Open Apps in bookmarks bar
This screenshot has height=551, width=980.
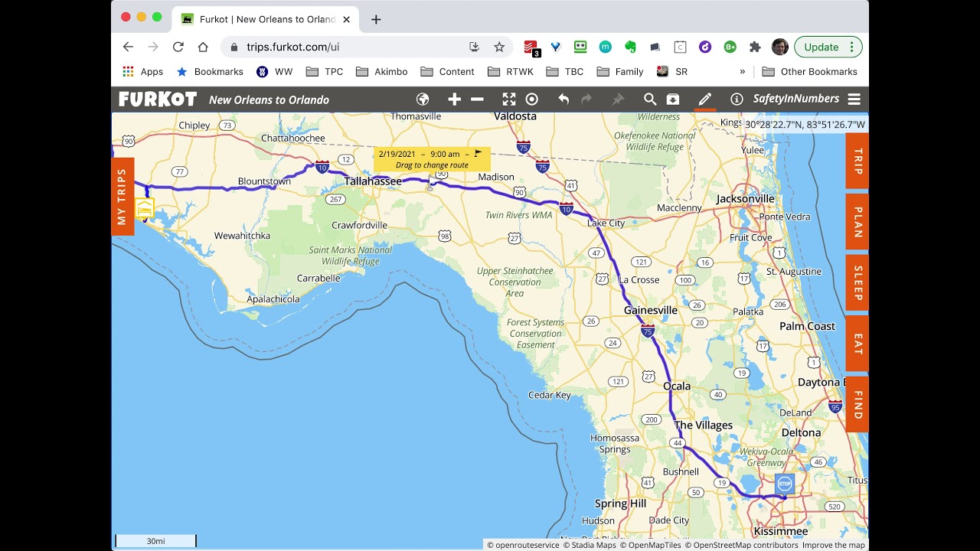(143, 71)
